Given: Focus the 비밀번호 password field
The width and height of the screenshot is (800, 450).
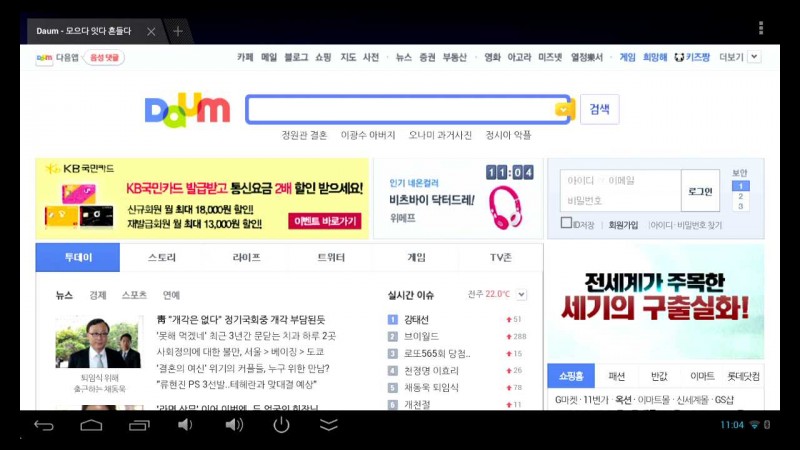Looking at the screenshot, I should click(x=620, y=201).
